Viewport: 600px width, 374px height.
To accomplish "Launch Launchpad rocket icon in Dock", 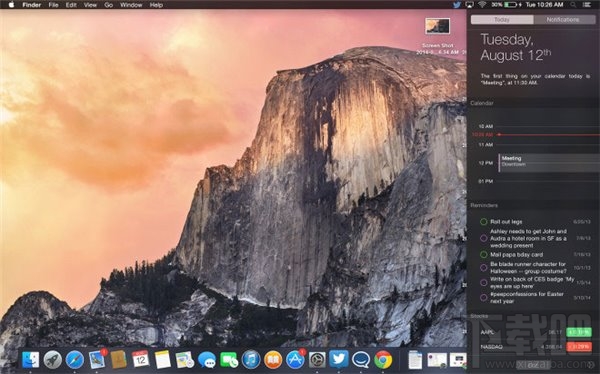I will click(x=52, y=360).
